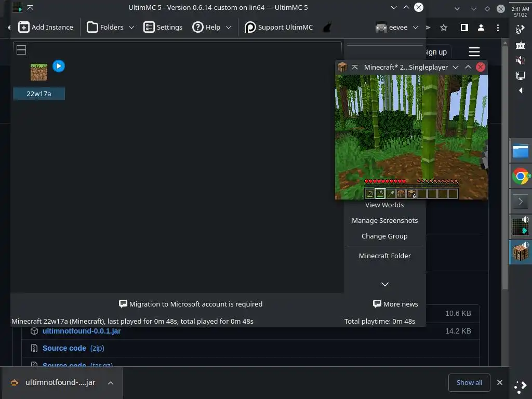Click the KDE application launcher icon
The width and height of the screenshot is (532, 399).
click(521, 387)
